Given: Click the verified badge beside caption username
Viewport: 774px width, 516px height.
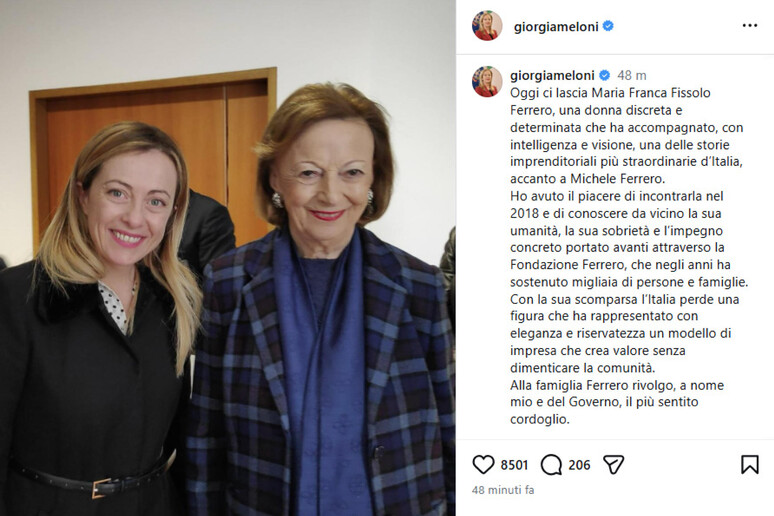Looking at the screenshot, I should point(604,75).
